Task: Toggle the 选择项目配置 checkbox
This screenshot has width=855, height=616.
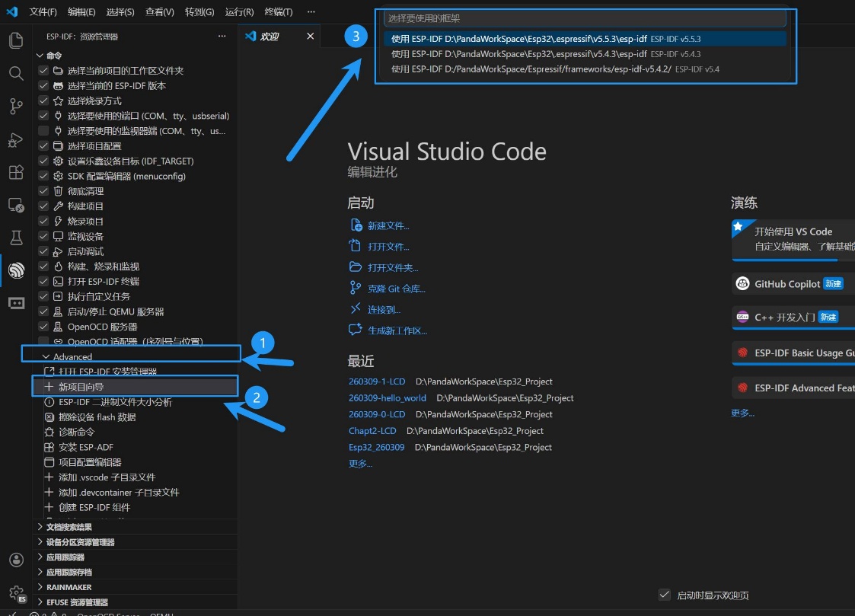Action: pos(43,145)
